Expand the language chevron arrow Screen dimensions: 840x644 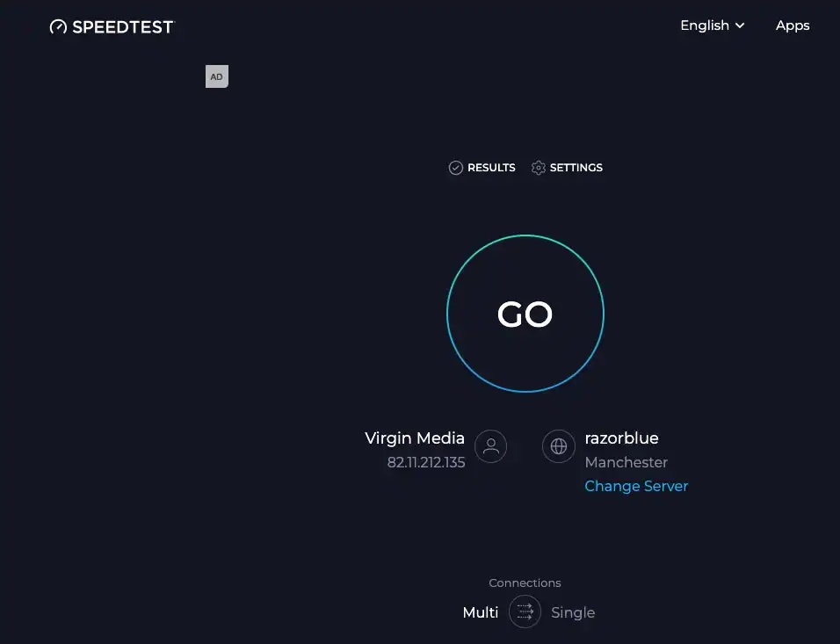tap(738, 26)
